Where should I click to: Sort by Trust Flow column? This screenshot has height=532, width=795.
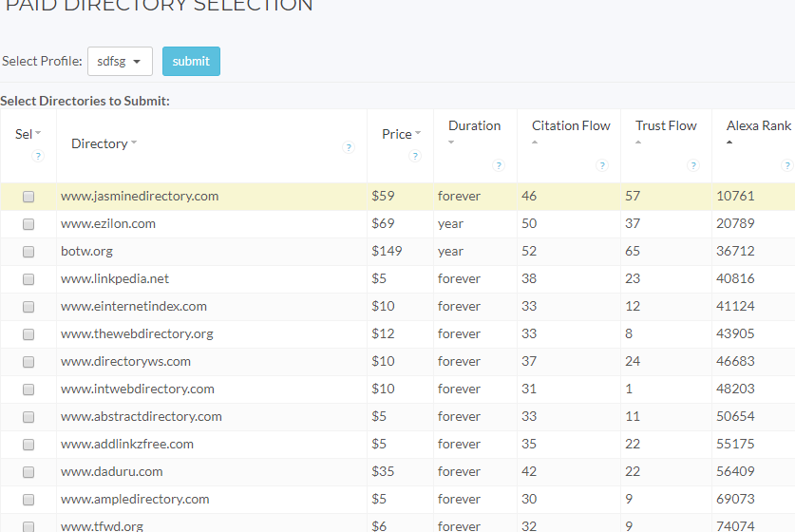(665, 125)
